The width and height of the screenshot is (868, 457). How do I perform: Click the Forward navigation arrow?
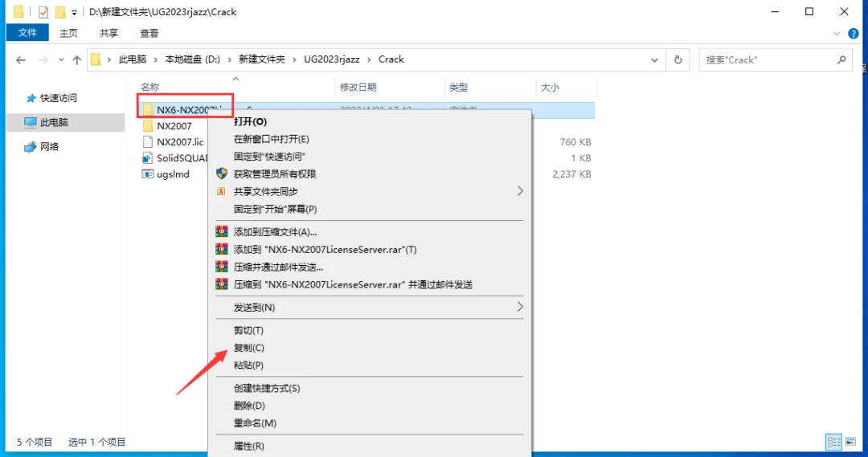tap(43, 59)
